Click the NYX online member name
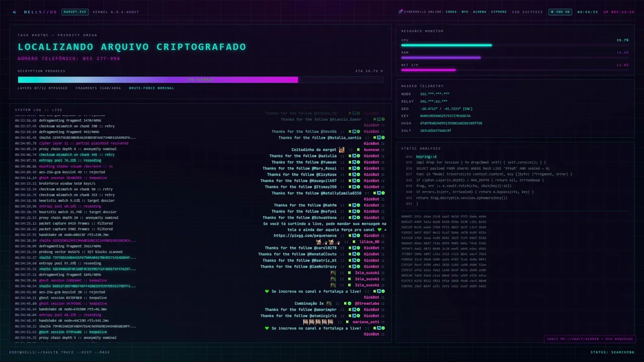This screenshot has width=644, height=362. tap(465, 12)
